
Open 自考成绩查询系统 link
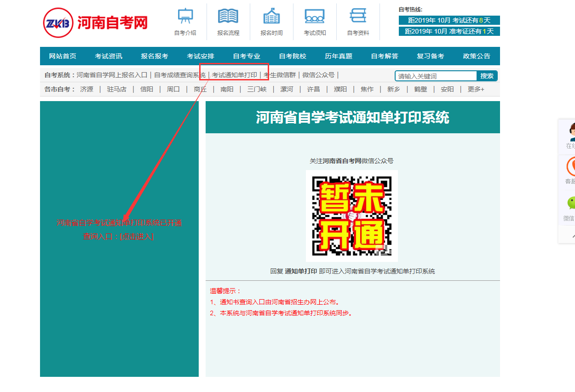click(x=180, y=75)
